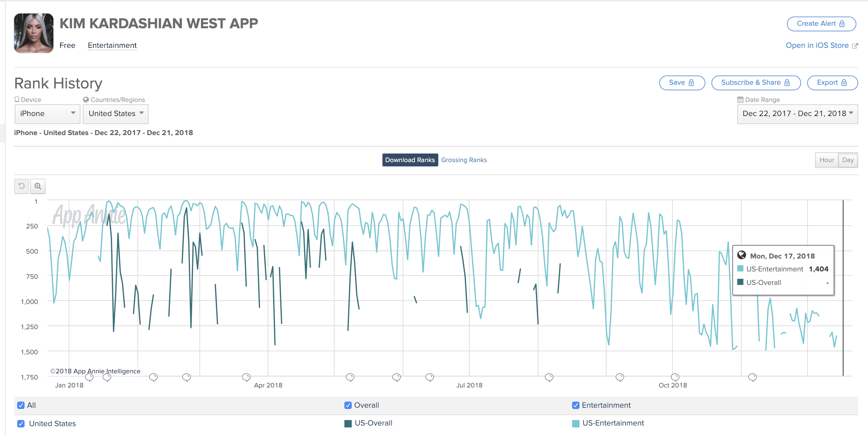
Task: Switch to the Grossing Ranks tab
Action: [x=464, y=160]
